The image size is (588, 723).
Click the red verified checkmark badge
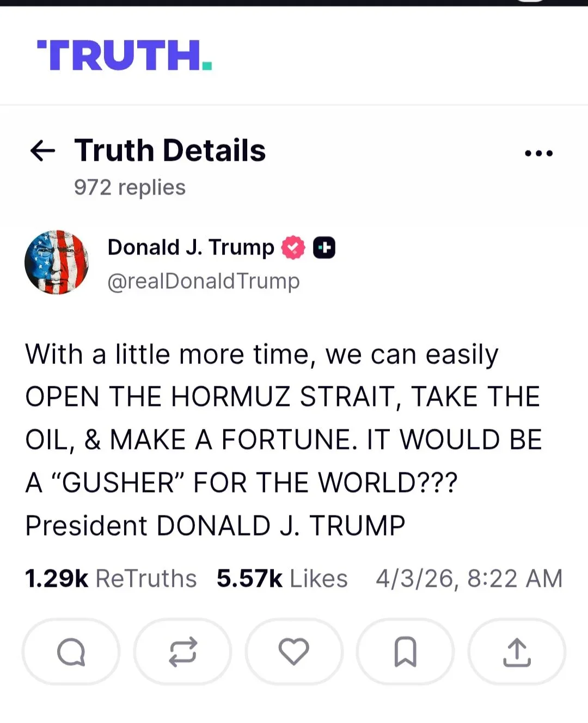tap(293, 248)
